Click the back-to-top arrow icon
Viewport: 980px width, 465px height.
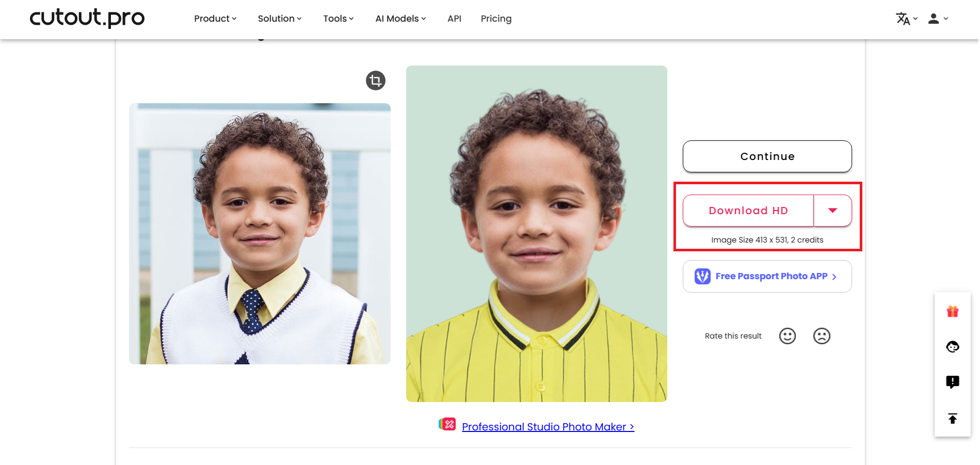[952, 418]
